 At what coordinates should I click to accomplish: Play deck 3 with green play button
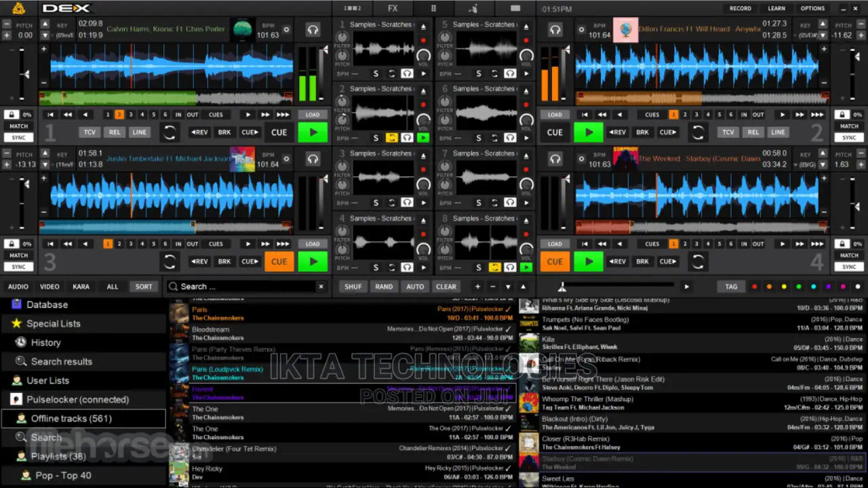click(x=313, y=262)
